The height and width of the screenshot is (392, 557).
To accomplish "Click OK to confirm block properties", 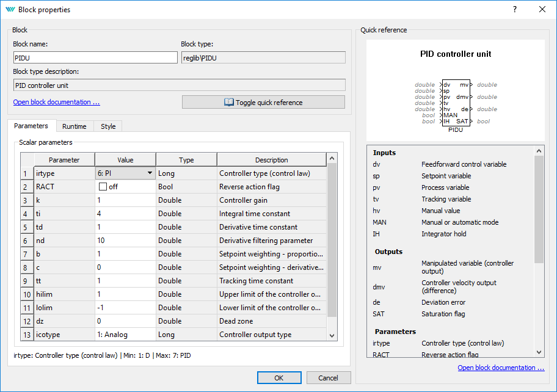I will (279, 378).
